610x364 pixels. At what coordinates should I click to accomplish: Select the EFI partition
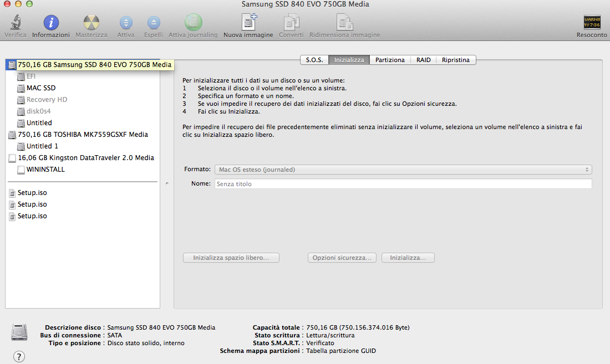pyautogui.click(x=30, y=76)
